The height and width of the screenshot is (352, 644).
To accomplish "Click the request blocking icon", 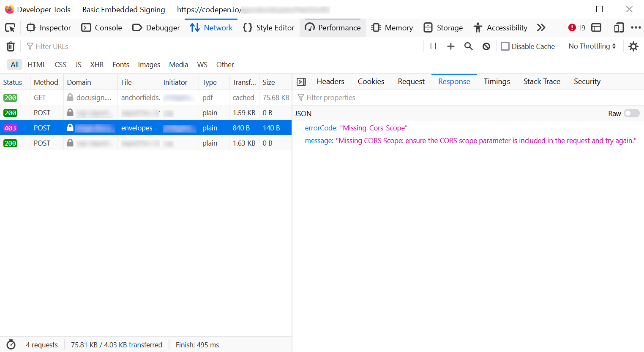I will 486,46.
